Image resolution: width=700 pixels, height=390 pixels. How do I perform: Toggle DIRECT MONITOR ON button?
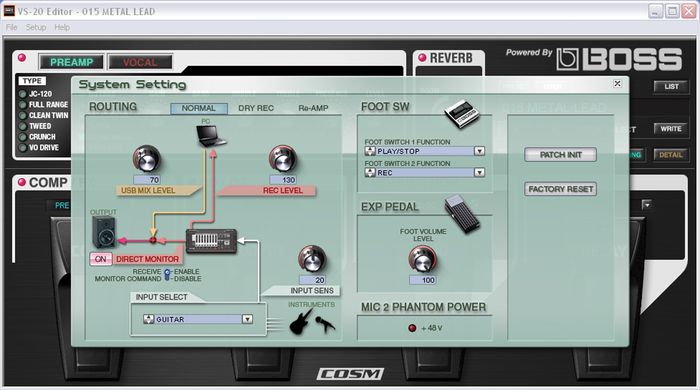(x=101, y=259)
